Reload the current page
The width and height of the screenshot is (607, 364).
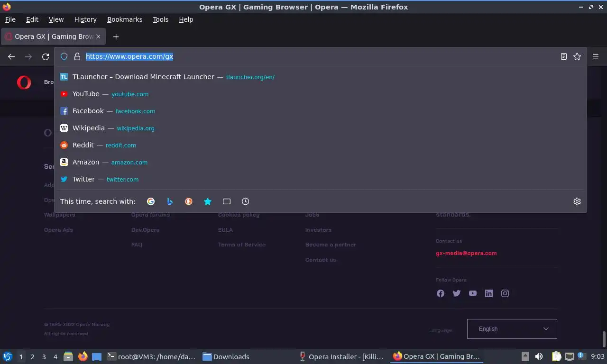click(x=46, y=56)
